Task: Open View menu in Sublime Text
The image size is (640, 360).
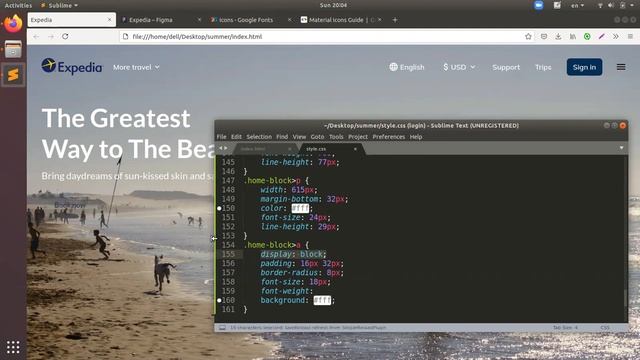Action: coord(299,137)
